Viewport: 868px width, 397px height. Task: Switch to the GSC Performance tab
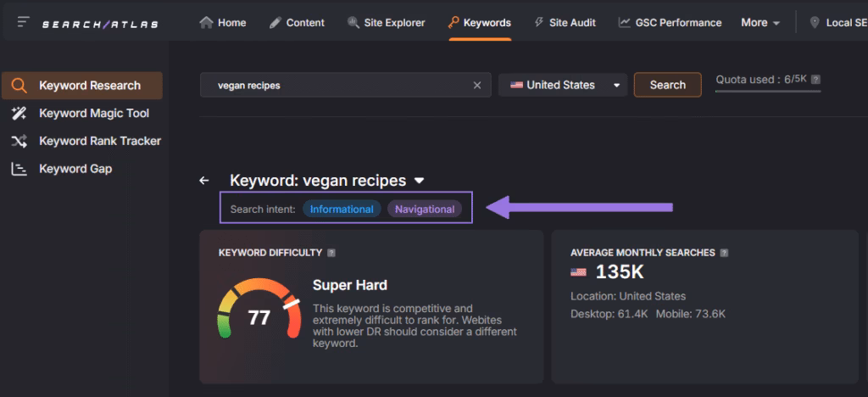(670, 23)
